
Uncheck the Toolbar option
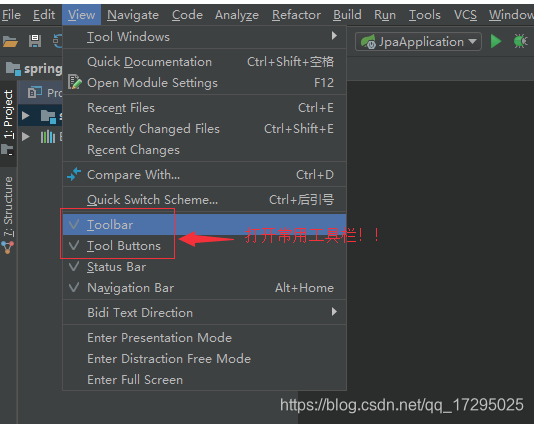[204, 225]
